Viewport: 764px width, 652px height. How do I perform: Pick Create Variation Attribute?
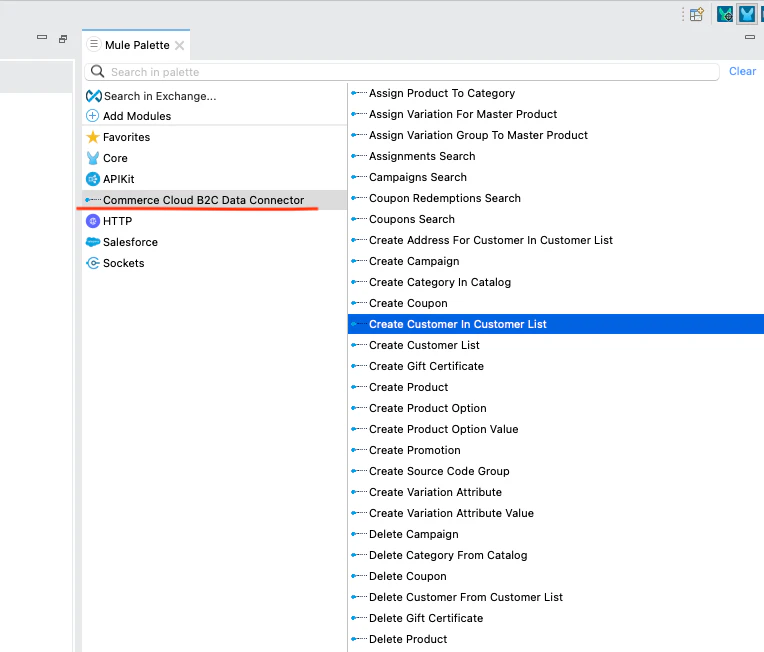tap(435, 492)
